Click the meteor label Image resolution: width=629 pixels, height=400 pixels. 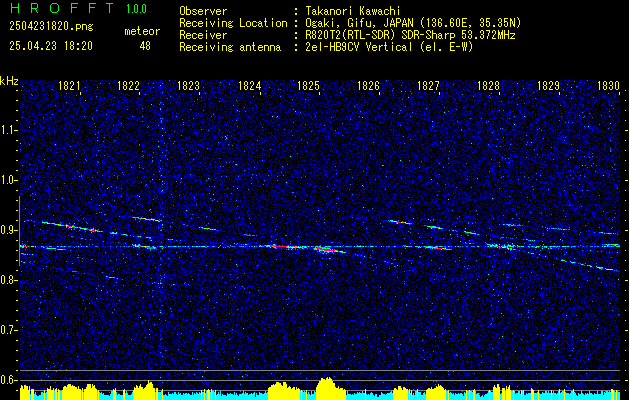tap(142, 31)
